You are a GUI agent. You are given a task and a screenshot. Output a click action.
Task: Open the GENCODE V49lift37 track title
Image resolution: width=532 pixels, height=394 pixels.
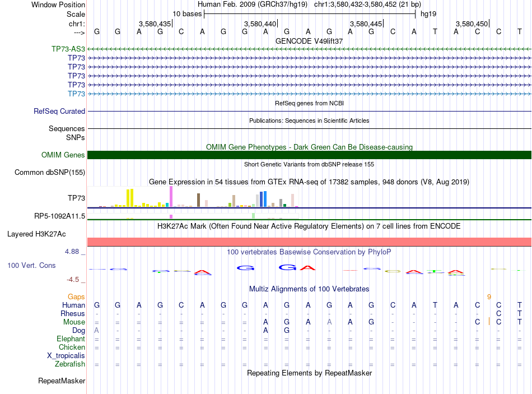point(309,41)
